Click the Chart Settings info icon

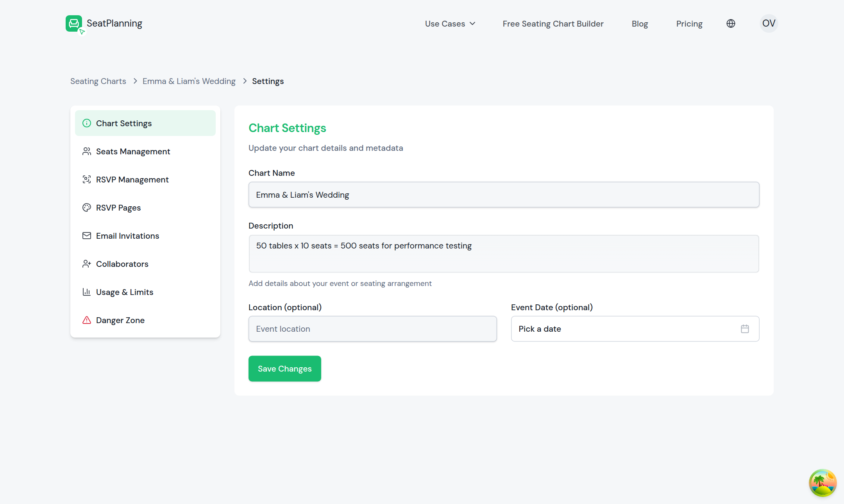coord(87,123)
